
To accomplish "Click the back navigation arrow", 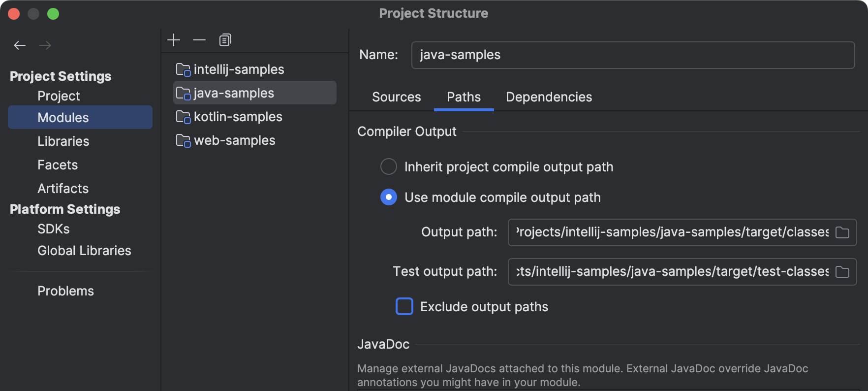I will click(x=20, y=45).
